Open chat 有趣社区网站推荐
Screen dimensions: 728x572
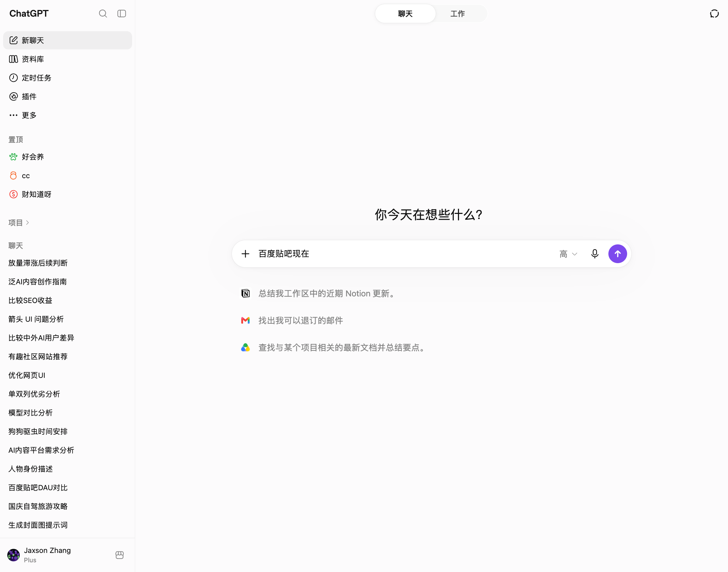[x=68, y=356]
